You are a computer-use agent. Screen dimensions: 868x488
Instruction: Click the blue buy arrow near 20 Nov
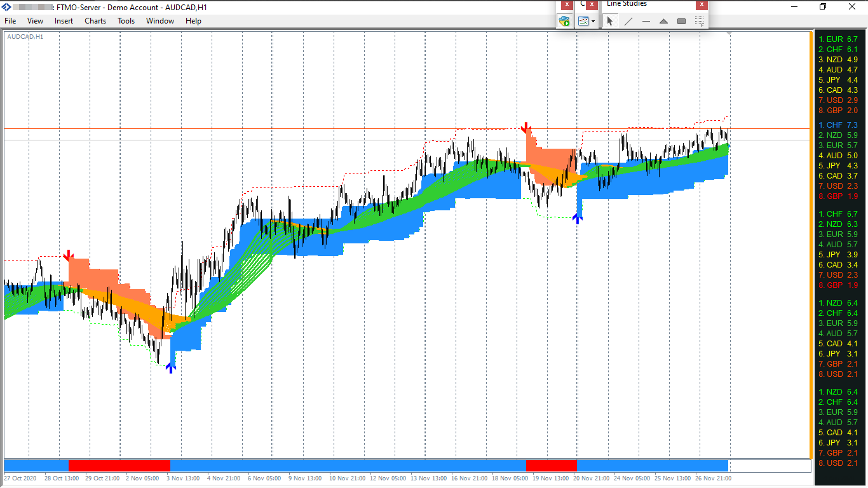pos(577,218)
